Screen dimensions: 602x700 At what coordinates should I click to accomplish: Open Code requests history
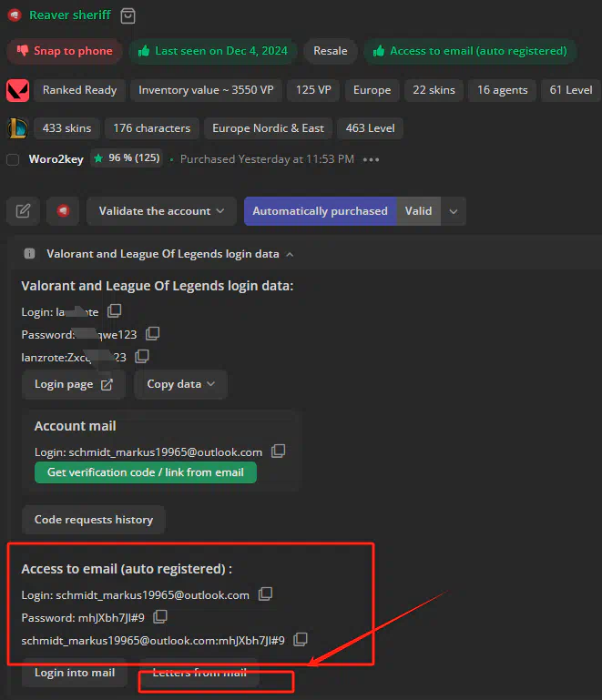click(x=94, y=520)
